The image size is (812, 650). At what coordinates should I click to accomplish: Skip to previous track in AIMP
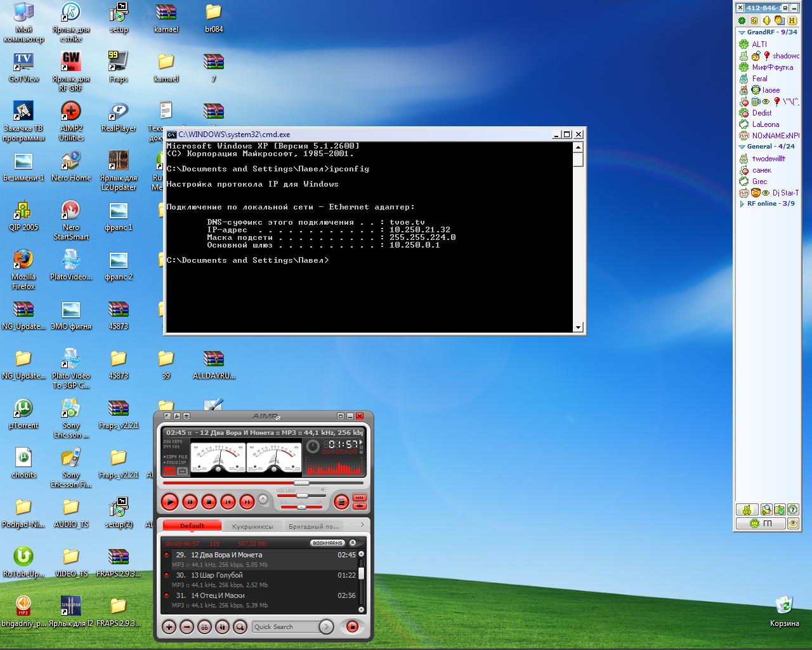coord(228,502)
